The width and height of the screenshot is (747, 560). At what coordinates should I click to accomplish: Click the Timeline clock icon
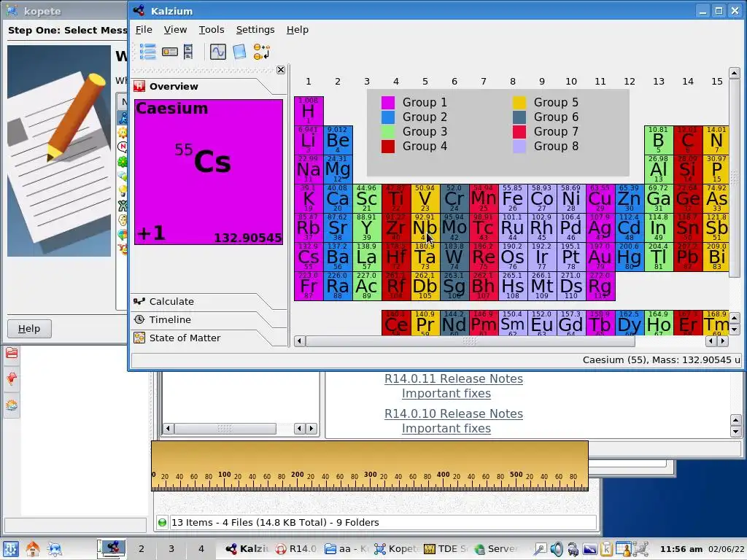point(139,319)
